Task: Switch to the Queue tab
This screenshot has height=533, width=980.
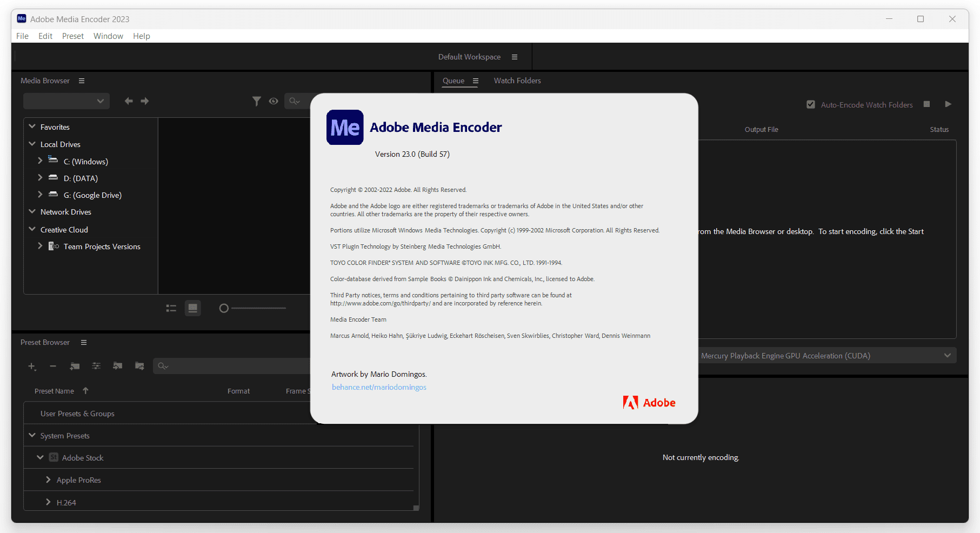Action: tap(454, 81)
